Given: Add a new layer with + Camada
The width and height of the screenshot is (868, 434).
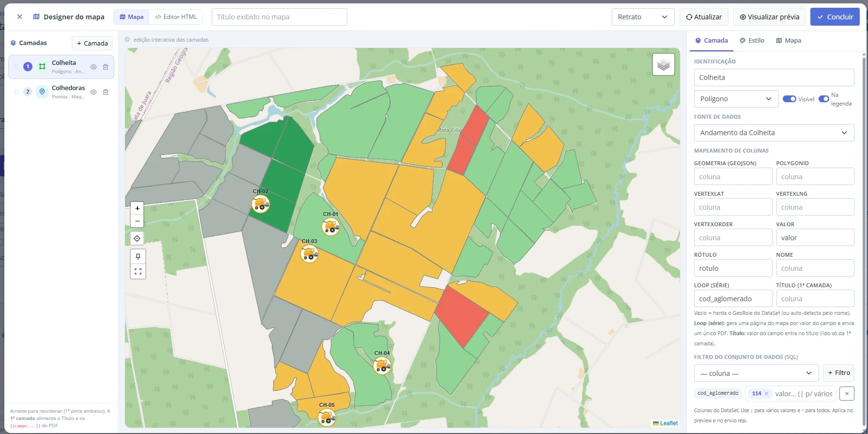Looking at the screenshot, I should [92, 43].
